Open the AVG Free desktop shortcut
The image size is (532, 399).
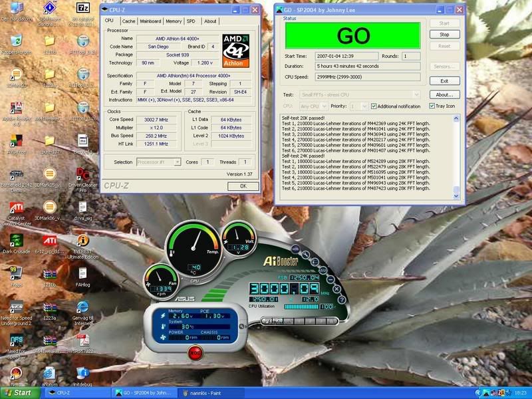(16, 141)
